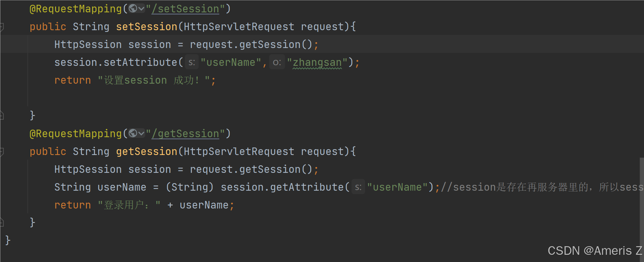Screen dimensions: 644x262
Task: Click the "o:" parameter hint in setAttribute
Action: pyautogui.click(x=277, y=62)
